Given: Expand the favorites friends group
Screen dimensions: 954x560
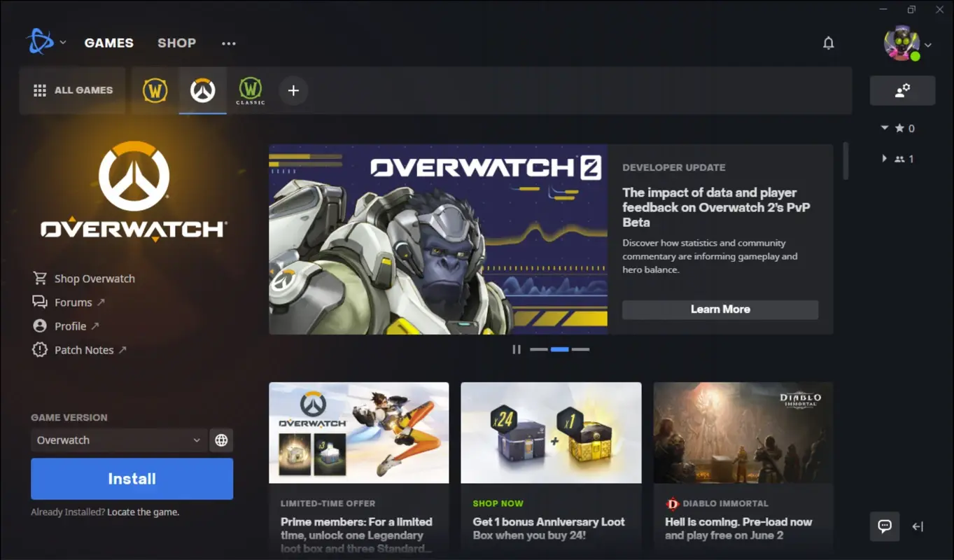Looking at the screenshot, I should click(x=884, y=128).
